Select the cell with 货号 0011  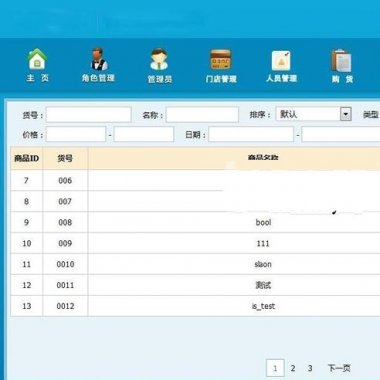click(x=65, y=285)
